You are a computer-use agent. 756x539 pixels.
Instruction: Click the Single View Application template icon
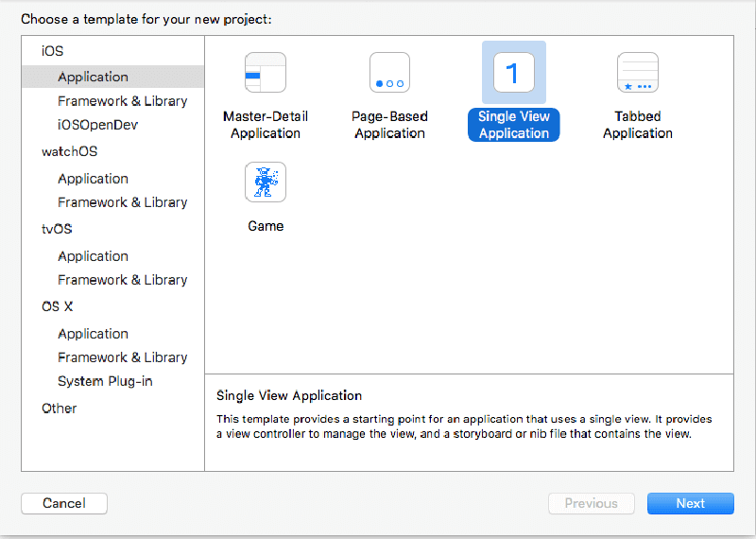(513, 73)
